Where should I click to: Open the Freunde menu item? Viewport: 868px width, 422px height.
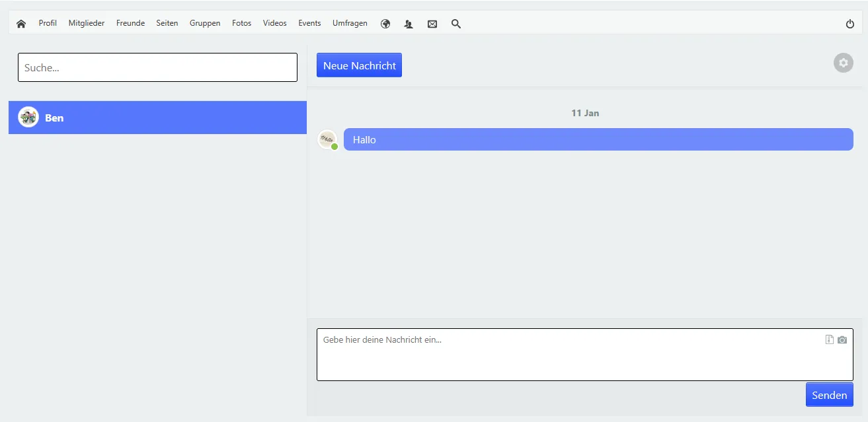click(130, 23)
